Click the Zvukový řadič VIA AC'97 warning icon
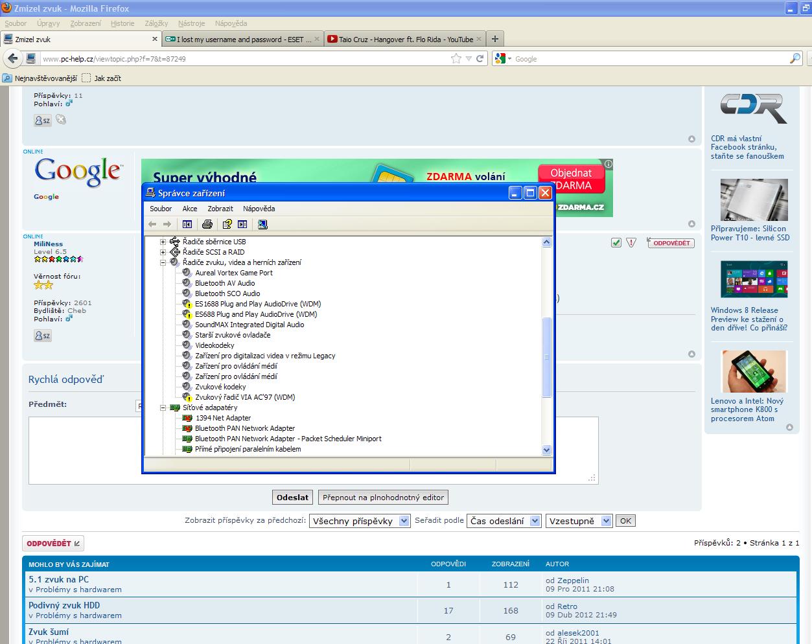The width and height of the screenshot is (812, 644). click(187, 397)
